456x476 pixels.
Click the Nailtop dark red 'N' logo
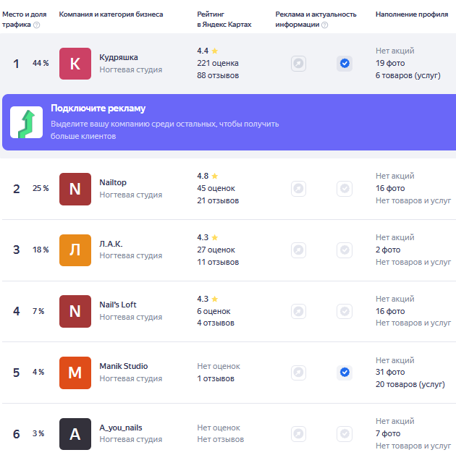75,189
